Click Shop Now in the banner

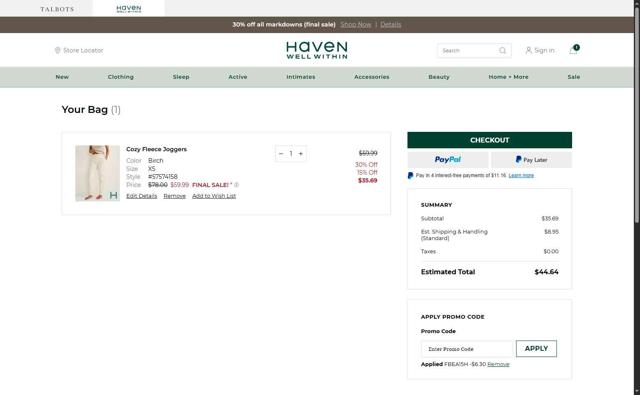pos(356,24)
